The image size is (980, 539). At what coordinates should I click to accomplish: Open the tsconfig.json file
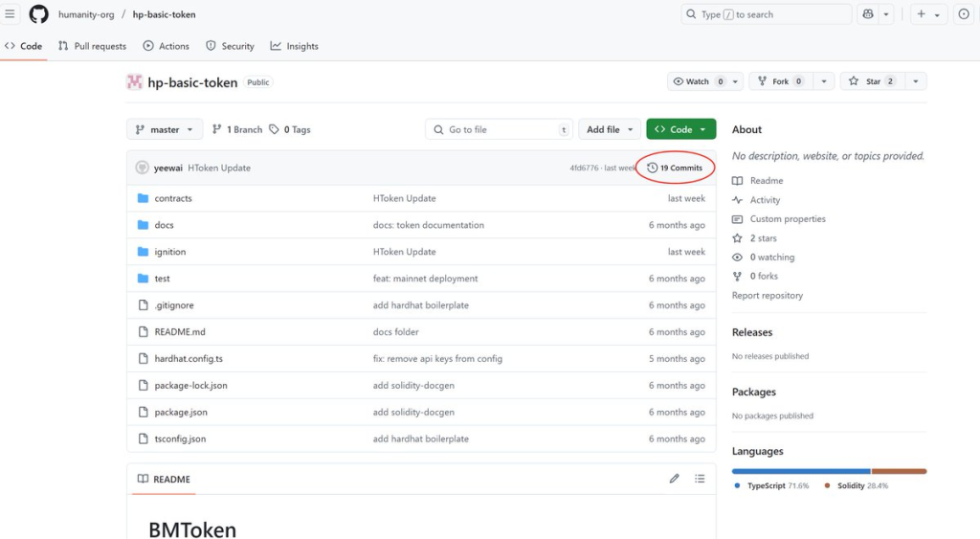[180, 438]
